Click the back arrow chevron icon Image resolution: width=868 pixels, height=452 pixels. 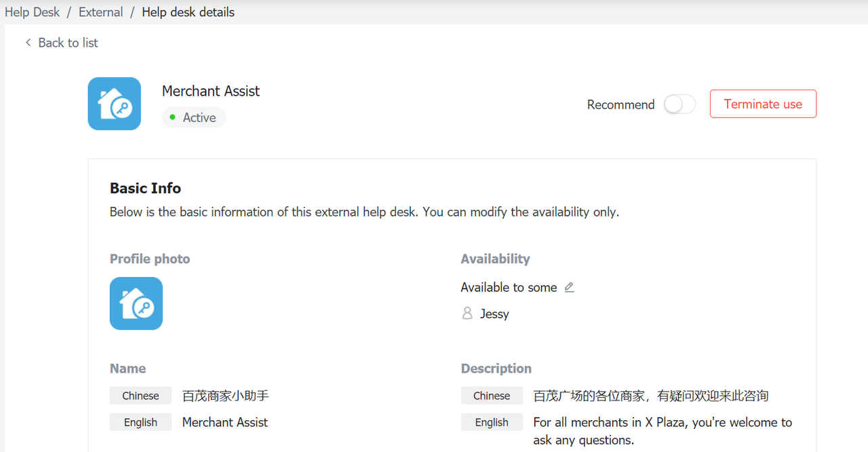[x=28, y=43]
